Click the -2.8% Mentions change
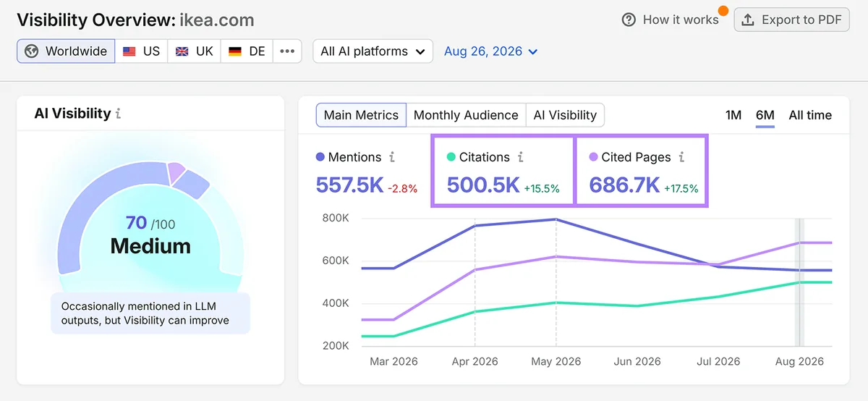 pyautogui.click(x=402, y=189)
